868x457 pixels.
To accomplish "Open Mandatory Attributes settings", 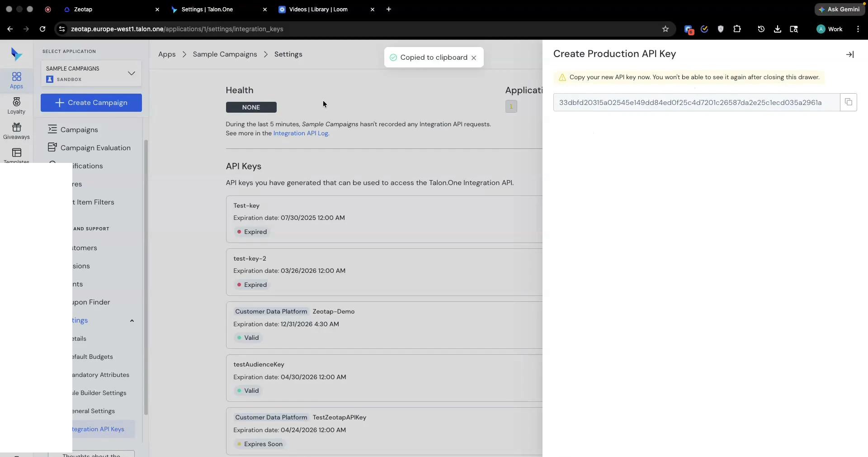I will click(100, 375).
